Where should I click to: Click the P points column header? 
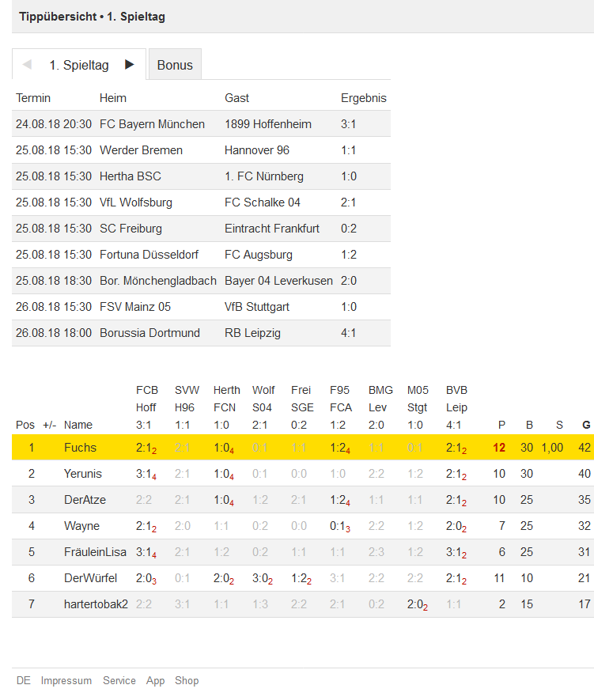(x=501, y=425)
